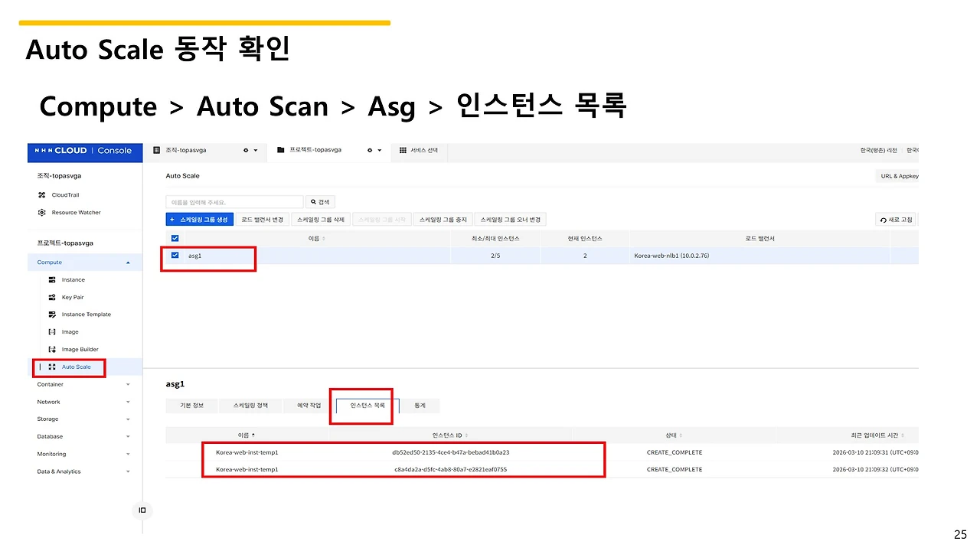Click the name search input field
980x551 pixels.
pyautogui.click(x=234, y=201)
